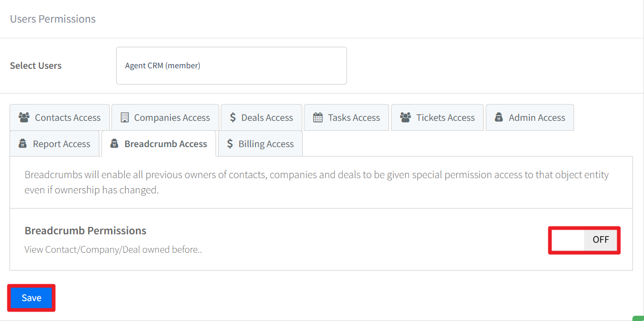Click the agent icon on Report Access tab
Image resolution: width=644 pixels, height=321 pixels.
[23, 144]
